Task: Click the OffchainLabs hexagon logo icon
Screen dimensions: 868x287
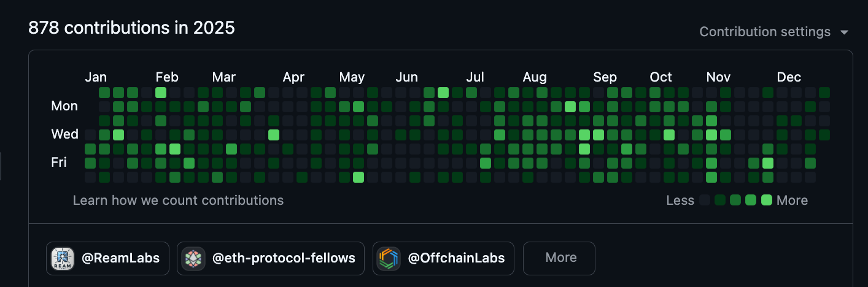Action: coord(389,258)
